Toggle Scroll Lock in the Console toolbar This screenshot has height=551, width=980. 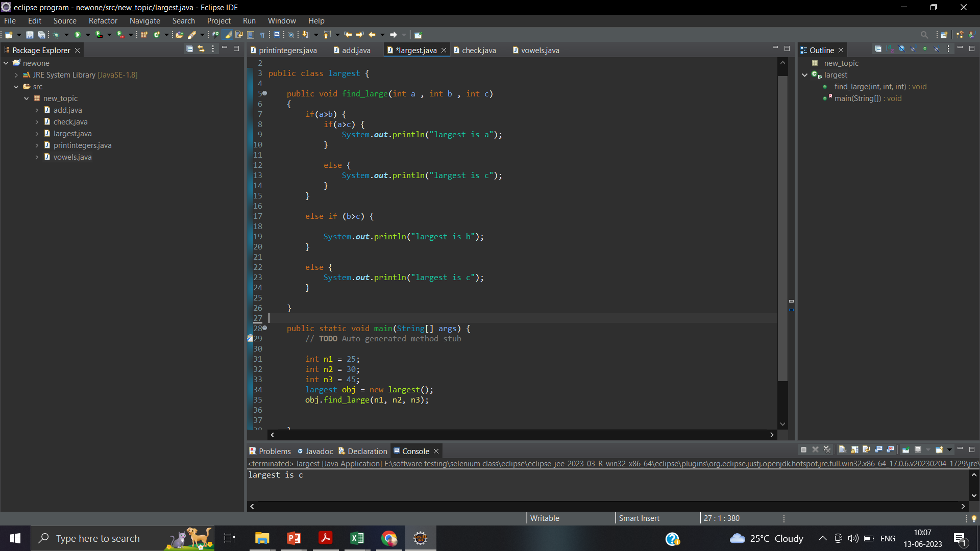tap(854, 449)
